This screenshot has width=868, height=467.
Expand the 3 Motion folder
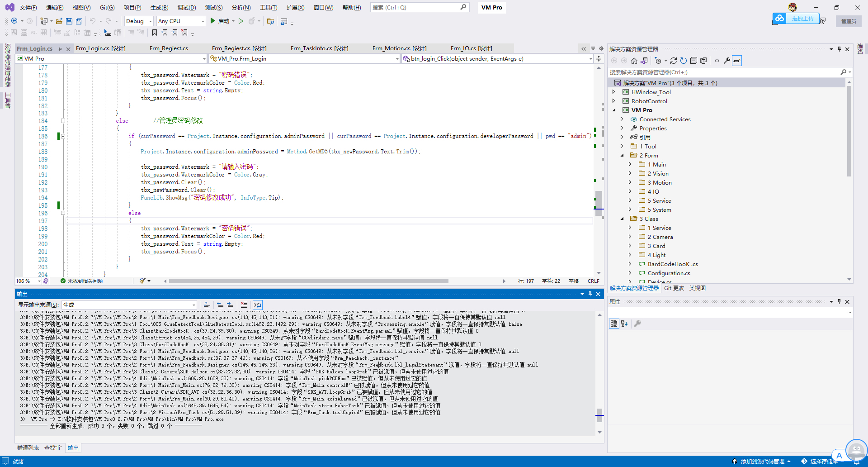point(630,182)
